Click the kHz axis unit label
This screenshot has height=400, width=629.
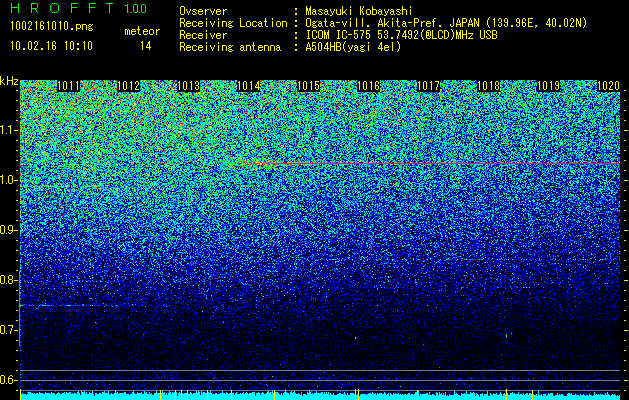[9, 81]
